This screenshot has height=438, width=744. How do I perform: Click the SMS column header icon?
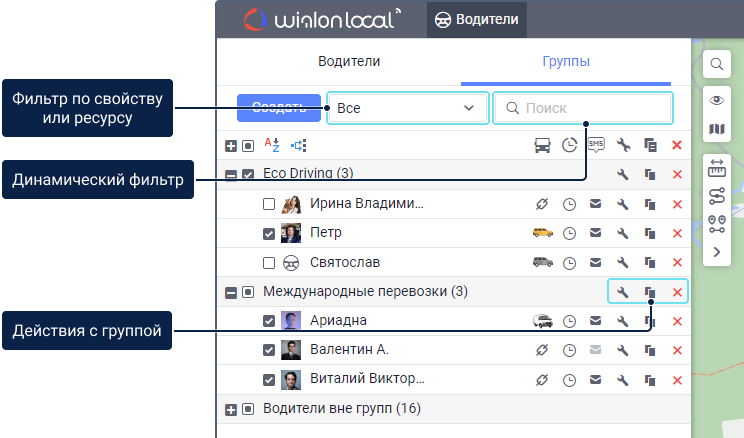click(596, 145)
